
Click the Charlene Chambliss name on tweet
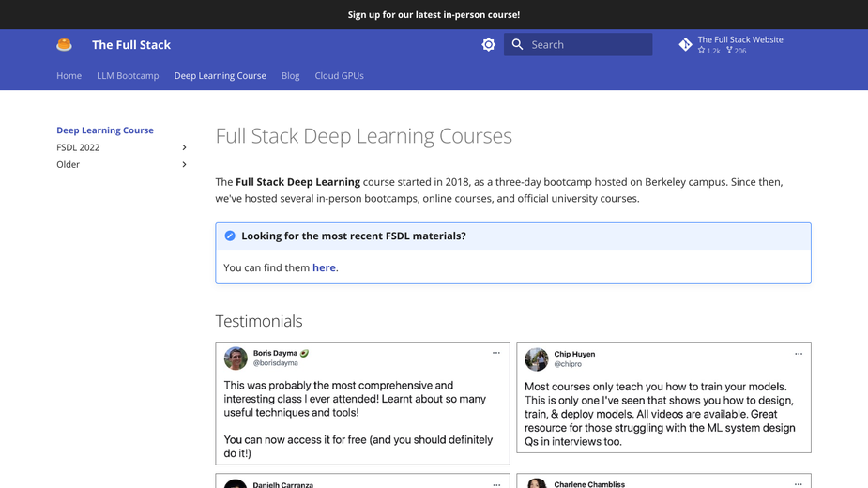[589, 484]
